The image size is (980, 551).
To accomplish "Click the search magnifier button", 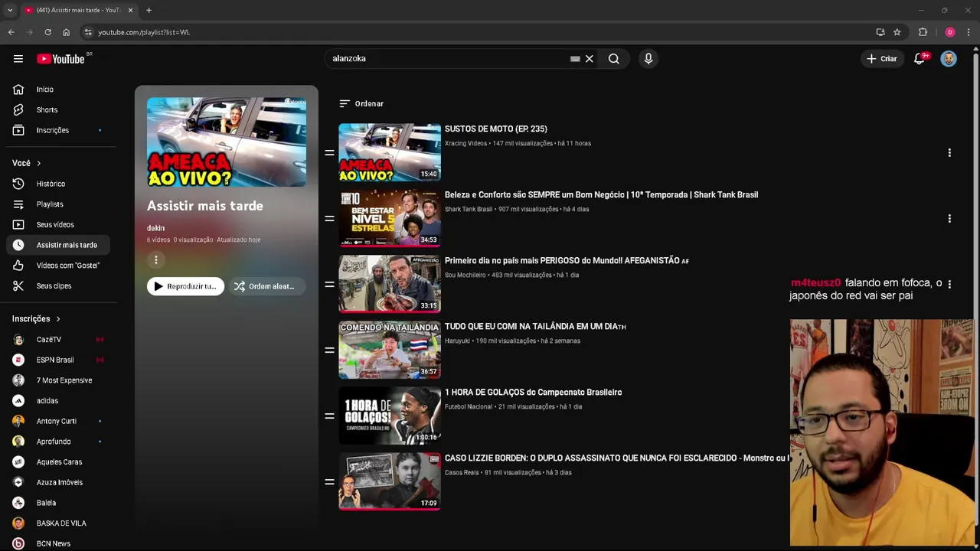I will [x=614, y=59].
